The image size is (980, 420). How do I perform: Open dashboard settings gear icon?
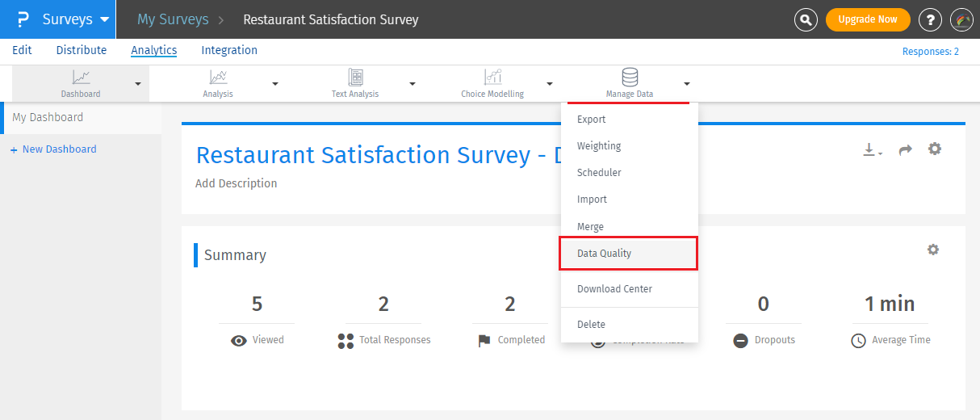click(935, 149)
